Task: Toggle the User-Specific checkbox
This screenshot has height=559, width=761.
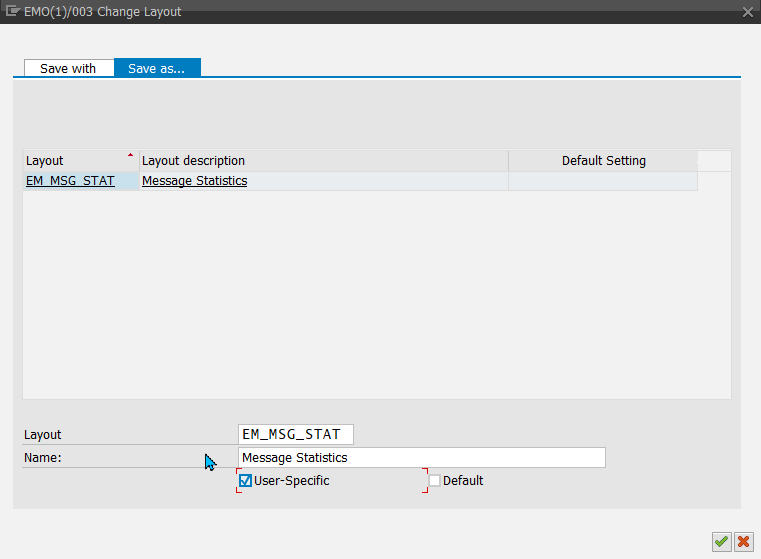Action: (245, 480)
